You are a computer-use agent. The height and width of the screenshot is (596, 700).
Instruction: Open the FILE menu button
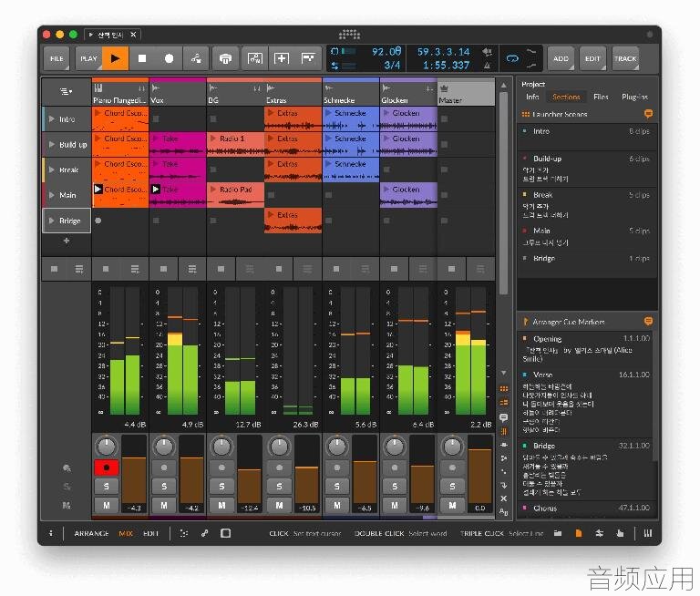tap(57, 58)
